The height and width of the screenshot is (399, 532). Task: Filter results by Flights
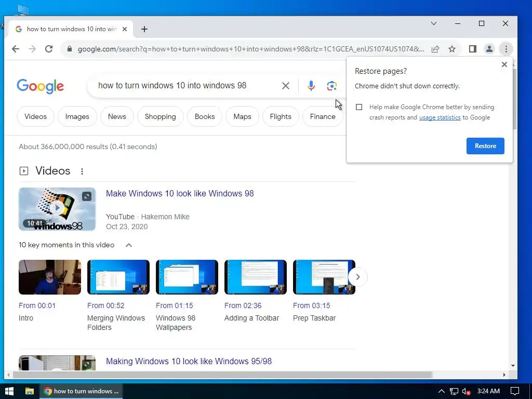tap(281, 116)
